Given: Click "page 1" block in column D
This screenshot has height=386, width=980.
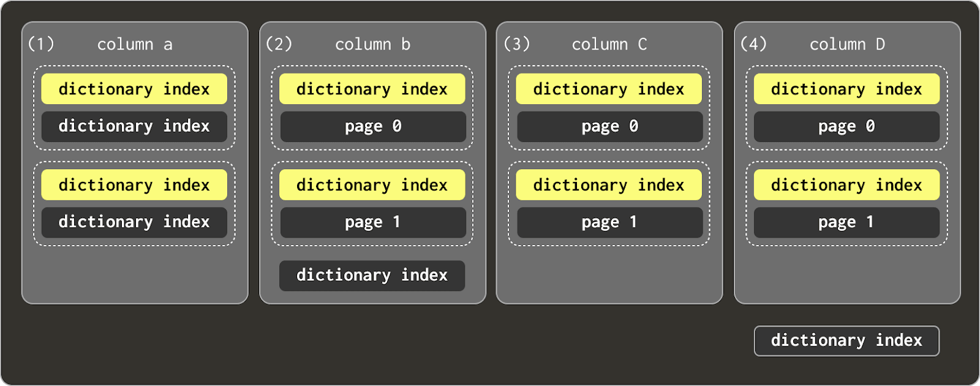Looking at the screenshot, I should pyautogui.click(x=846, y=222).
